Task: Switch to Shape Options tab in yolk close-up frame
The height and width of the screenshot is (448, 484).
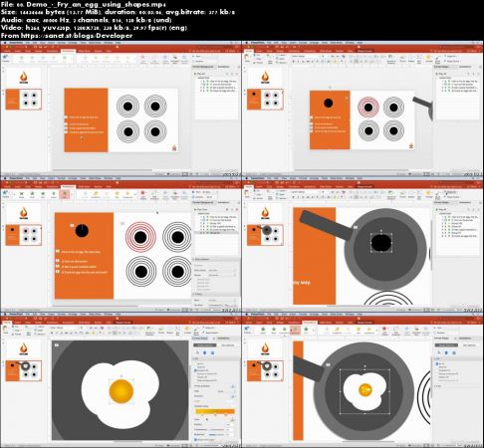Action: point(204,345)
